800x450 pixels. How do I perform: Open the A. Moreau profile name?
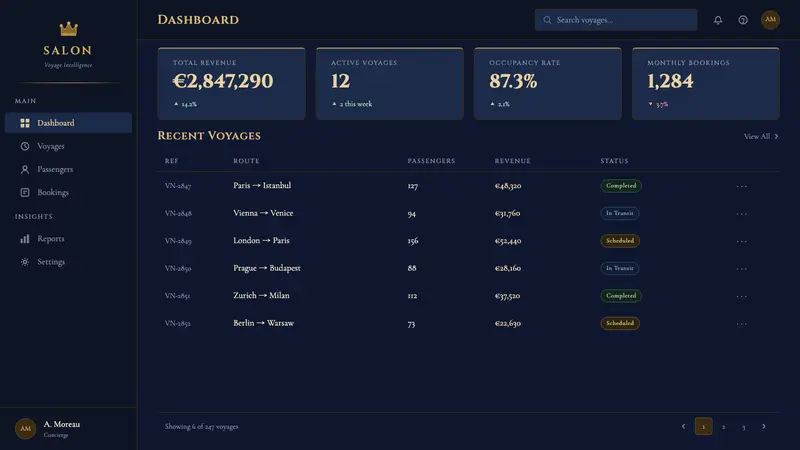pyautogui.click(x=62, y=424)
